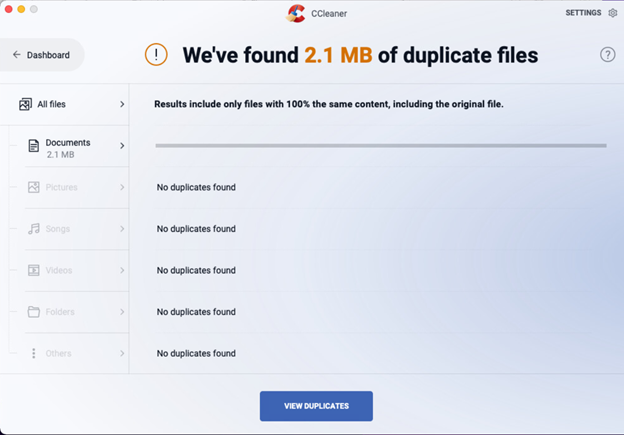Expand the Pictures chevron arrow
This screenshot has width=624, height=435.
pyautogui.click(x=122, y=187)
